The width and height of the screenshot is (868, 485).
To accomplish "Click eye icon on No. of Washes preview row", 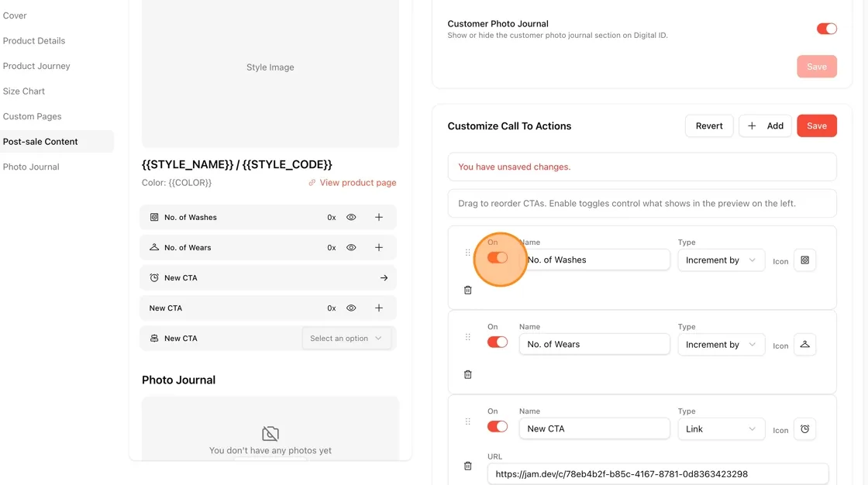I will pyautogui.click(x=351, y=217).
